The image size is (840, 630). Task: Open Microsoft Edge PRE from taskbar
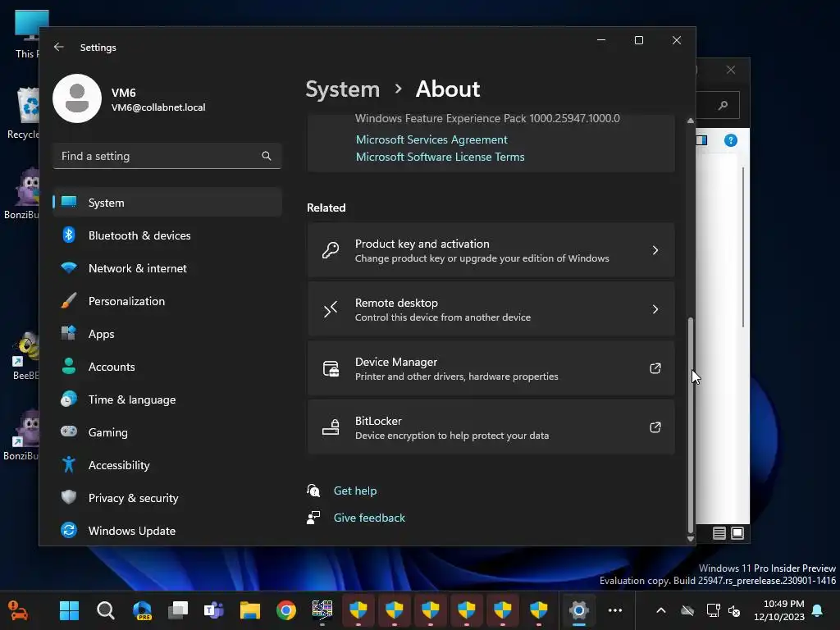(x=142, y=610)
